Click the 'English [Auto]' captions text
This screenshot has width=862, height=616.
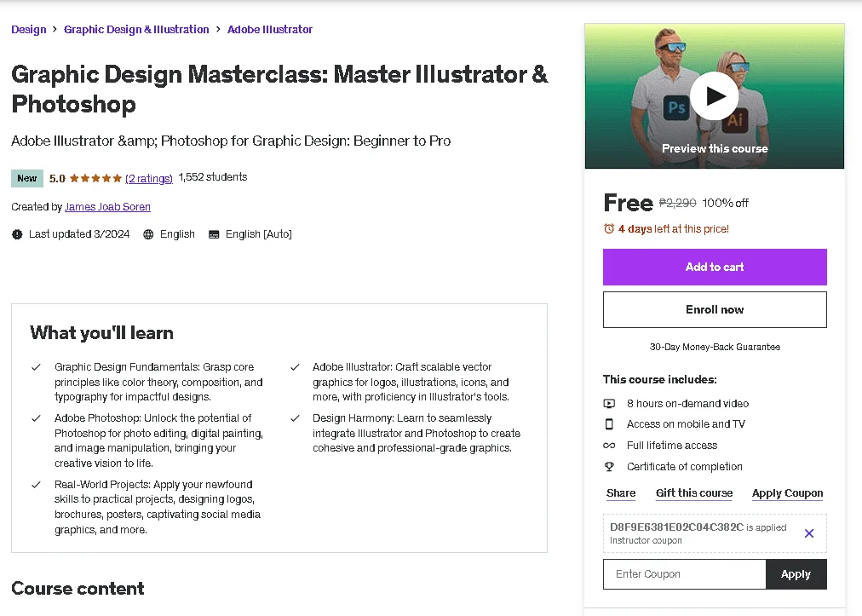click(x=258, y=234)
